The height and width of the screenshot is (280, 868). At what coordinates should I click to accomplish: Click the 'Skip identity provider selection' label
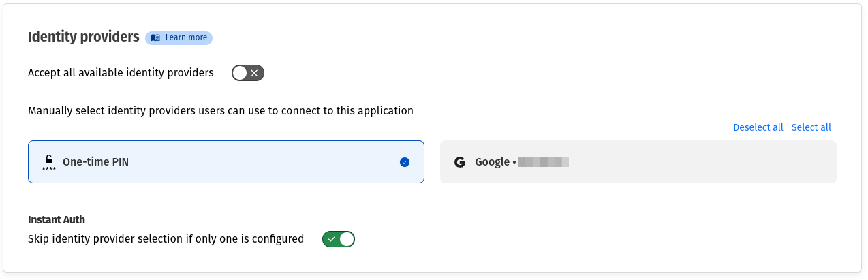coord(166,238)
